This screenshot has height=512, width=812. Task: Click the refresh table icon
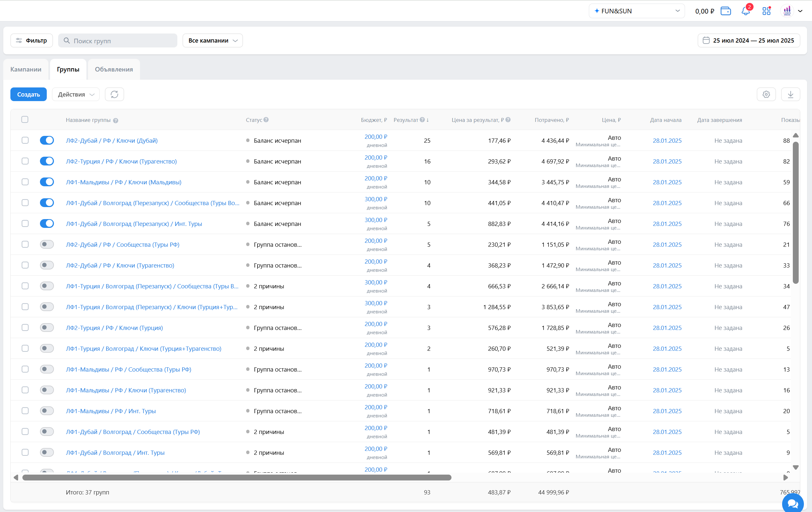coord(114,95)
